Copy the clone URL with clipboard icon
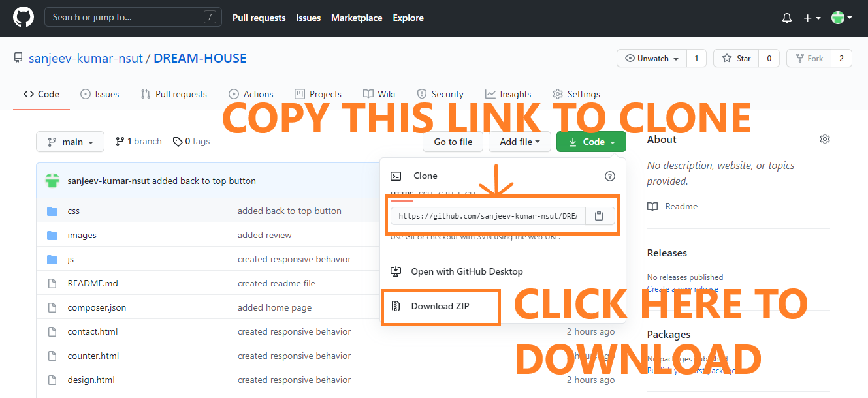868x398 pixels. (x=600, y=216)
